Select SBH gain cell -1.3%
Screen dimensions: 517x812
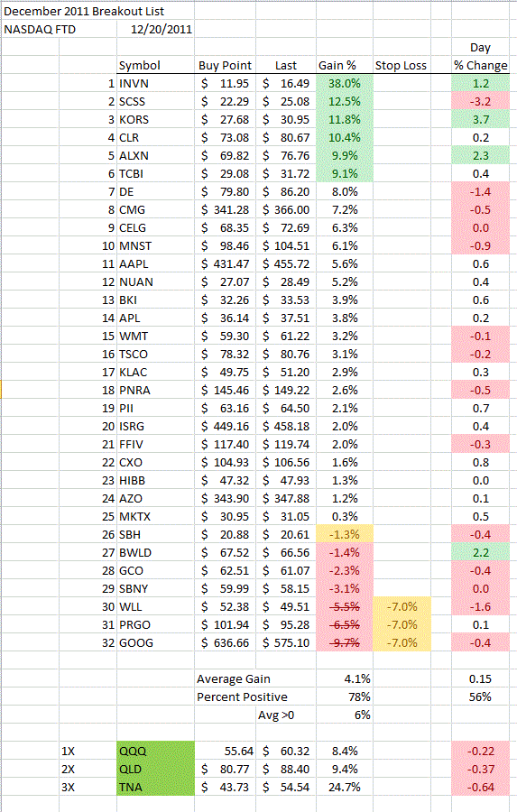tap(345, 534)
